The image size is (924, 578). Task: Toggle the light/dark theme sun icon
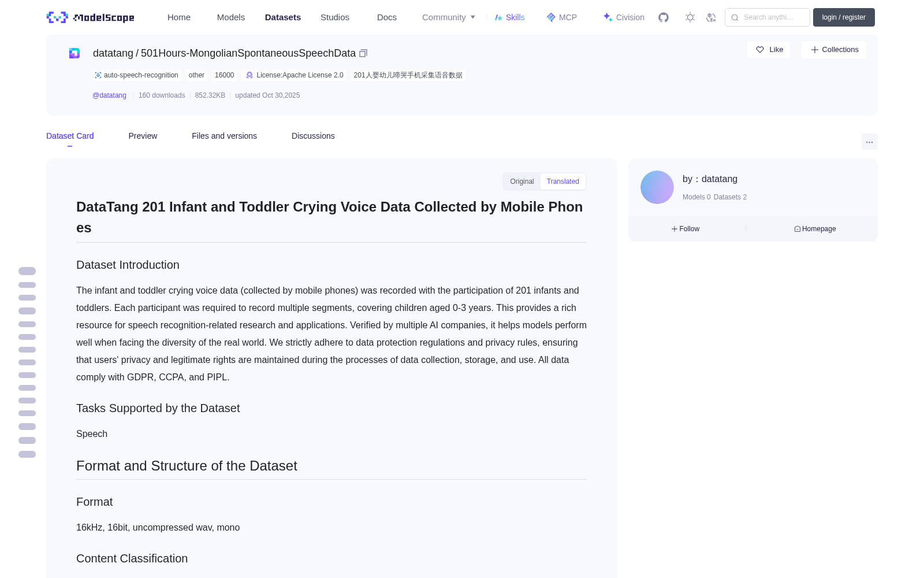click(x=690, y=17)
